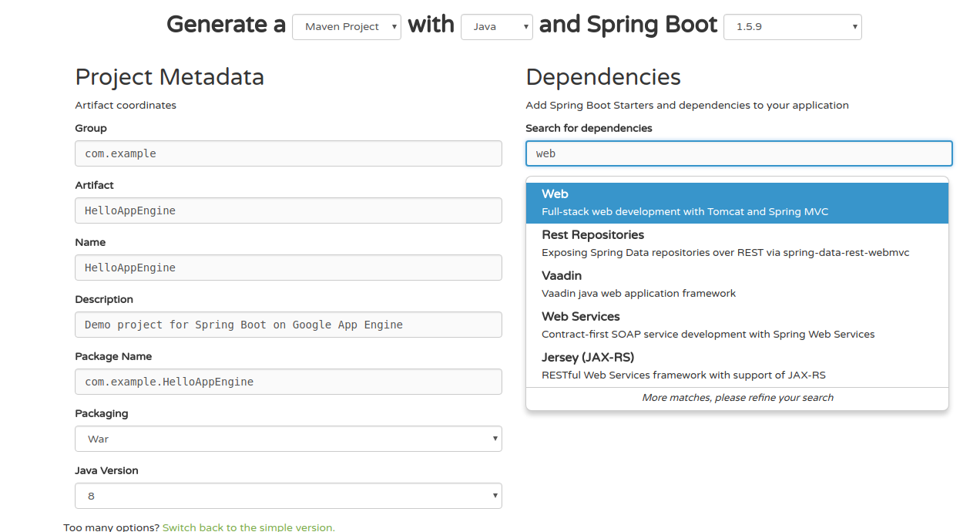This screenshot has height=532, width=980.
Task: Choose the Vaadin dependency suggestion
Action: point(737,285)
